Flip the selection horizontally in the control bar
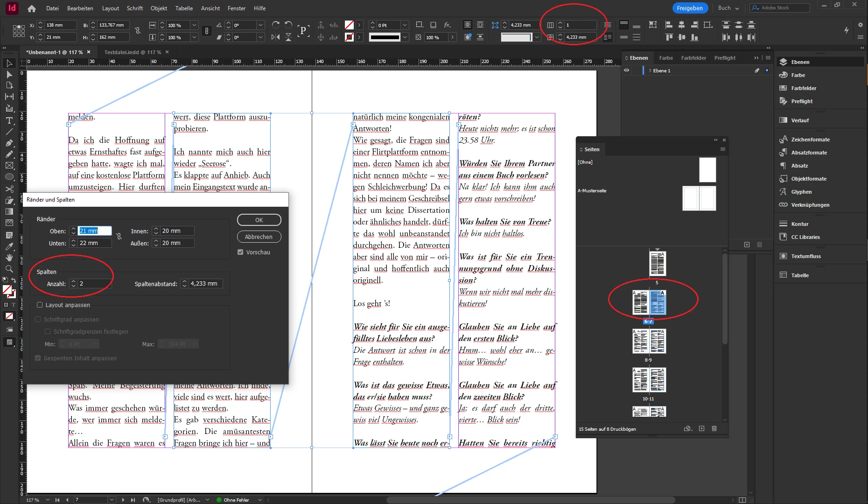 pyautogui.click(x=276, y=37)
